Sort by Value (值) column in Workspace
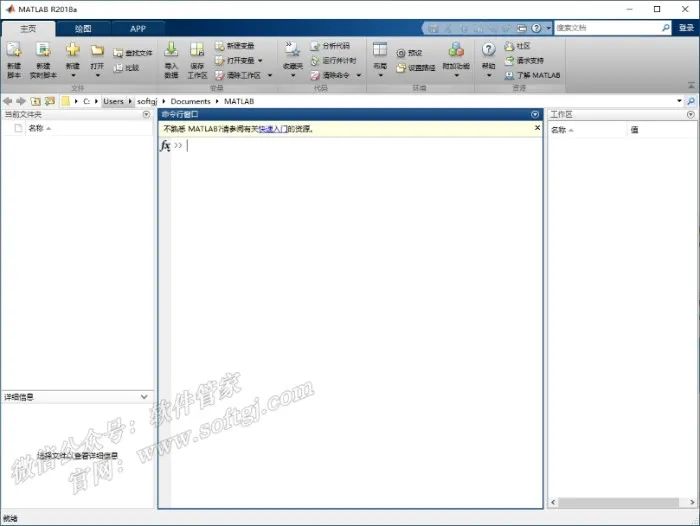Screen dimensions: 700x526 [x=634, y=130]
